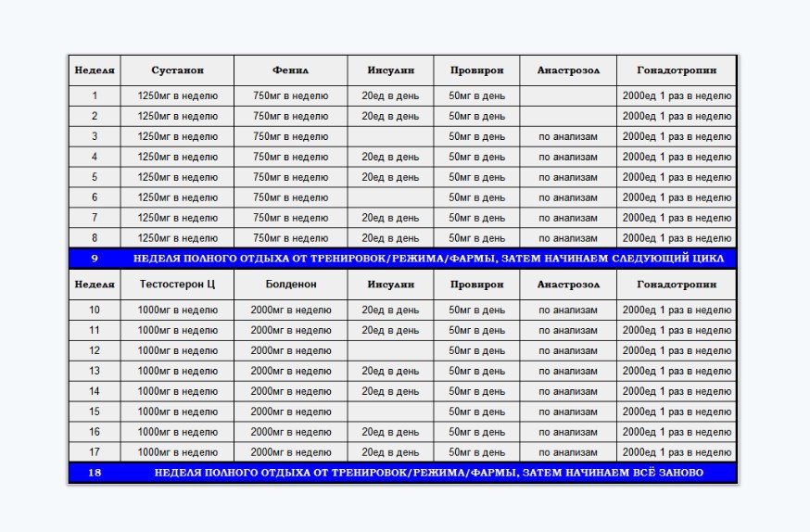
Task: Select the Тестостерон Ц column header
Action: (x=177, y=285)
